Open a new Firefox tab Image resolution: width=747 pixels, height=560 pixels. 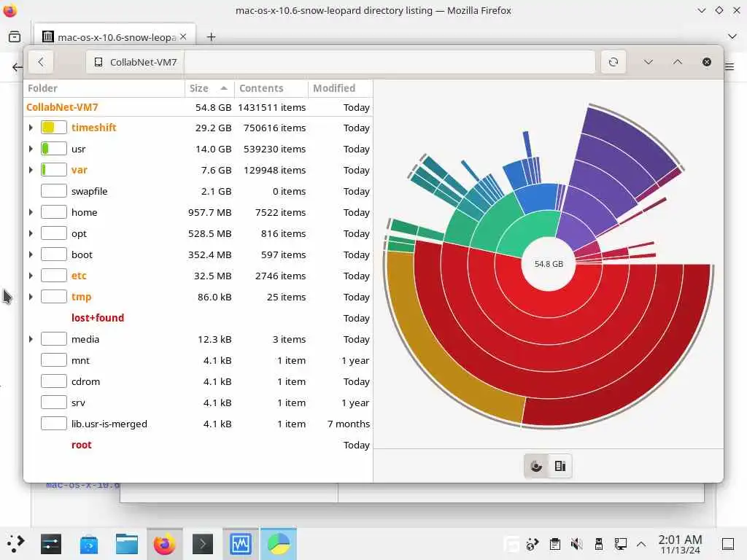(211, 36)
